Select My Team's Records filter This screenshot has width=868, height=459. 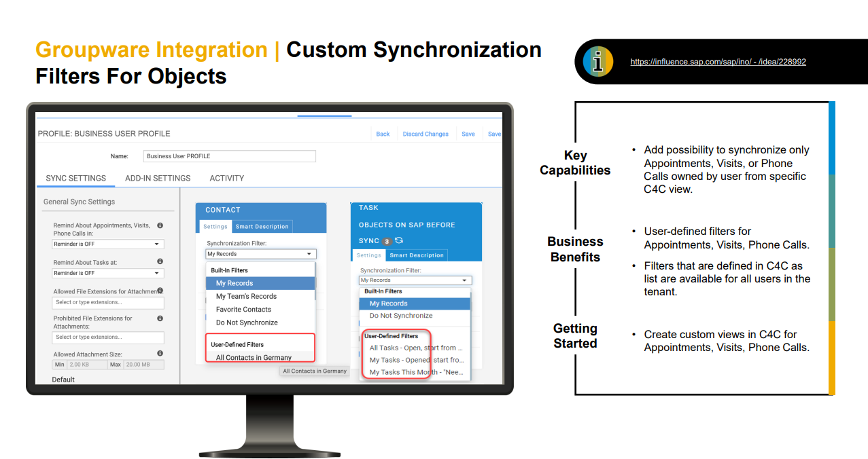tap(260, 296)
